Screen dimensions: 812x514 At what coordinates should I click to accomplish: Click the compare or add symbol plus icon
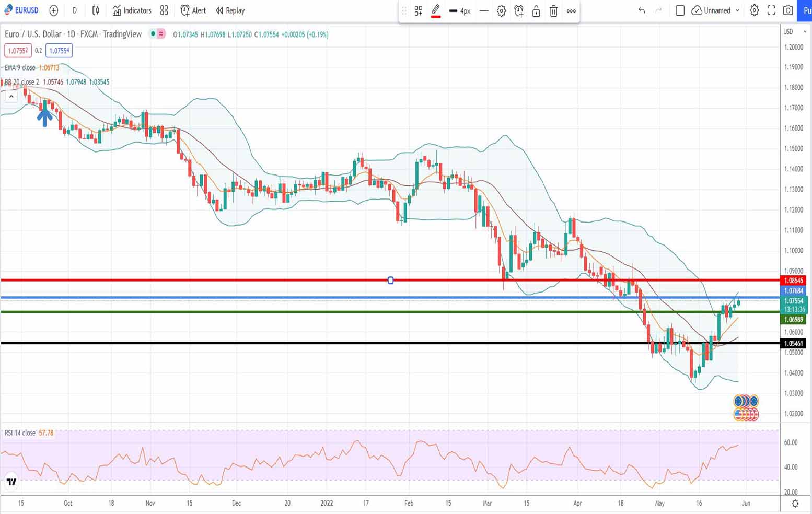tap(54, 10)
